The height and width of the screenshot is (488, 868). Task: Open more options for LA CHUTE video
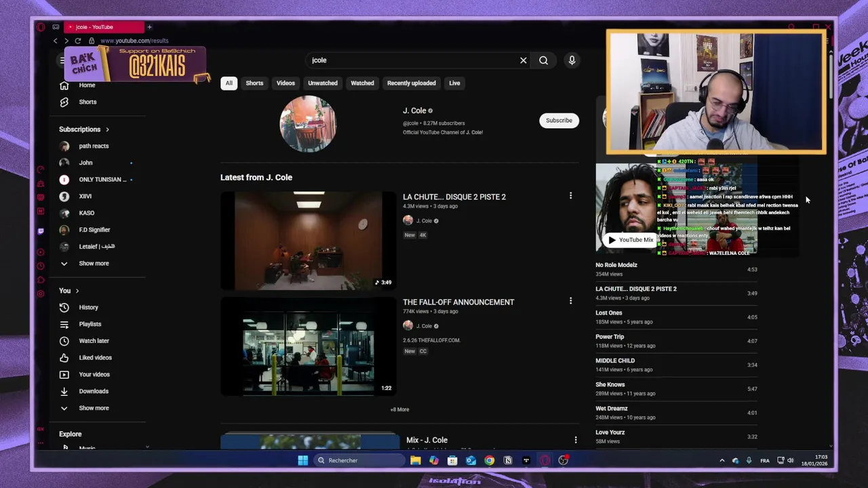[570, 196]
